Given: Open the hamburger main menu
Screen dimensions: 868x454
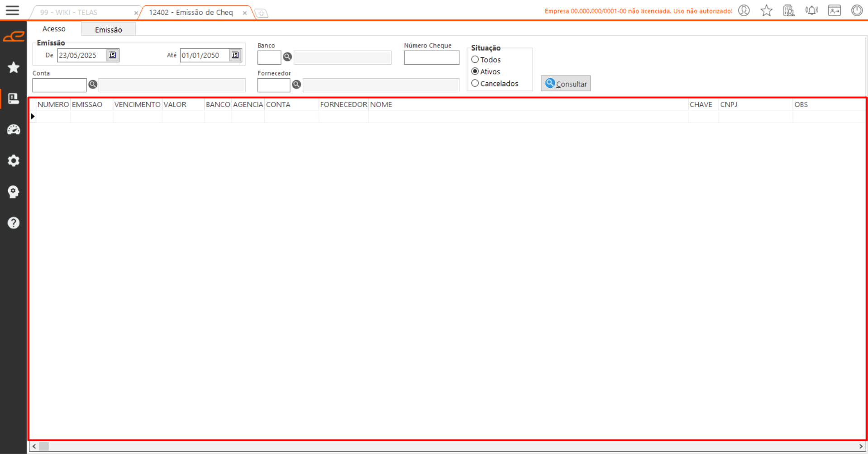Looking at the screenshot, I should [x=12, y=10].
